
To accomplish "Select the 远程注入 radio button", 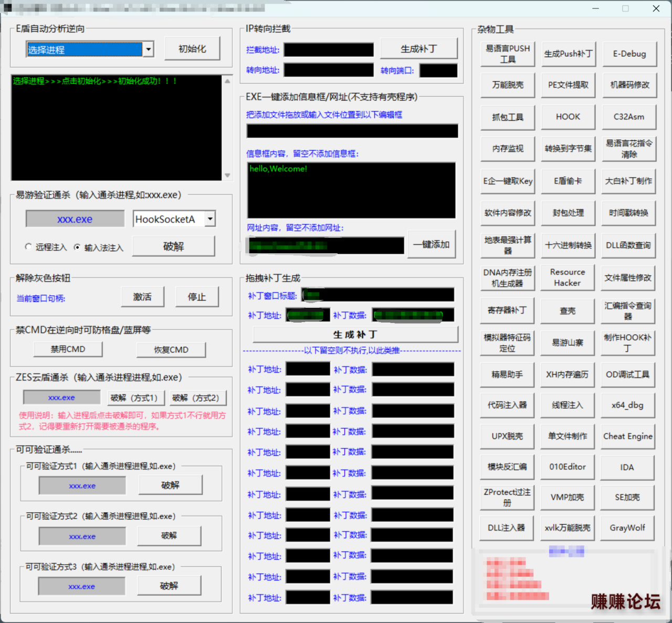I will [29, 247].
